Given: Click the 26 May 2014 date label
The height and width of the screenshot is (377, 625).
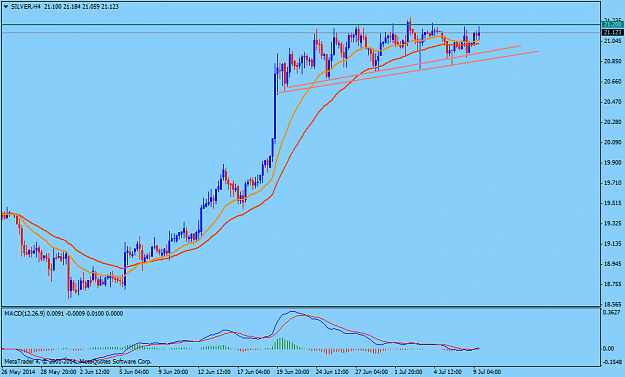Looking at the screenshot, I should pyautogui.click(x=18, y=372).
